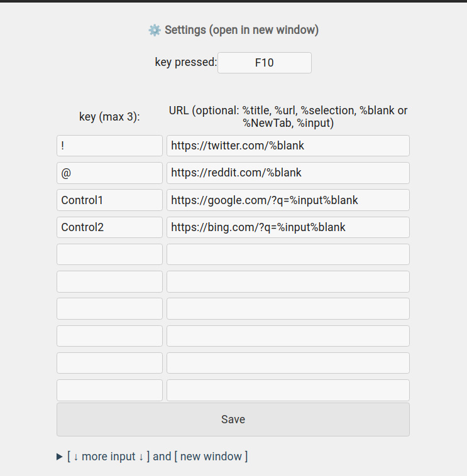Open Settings in new window link
Screen dimensions: 467x476
point(241,30)
